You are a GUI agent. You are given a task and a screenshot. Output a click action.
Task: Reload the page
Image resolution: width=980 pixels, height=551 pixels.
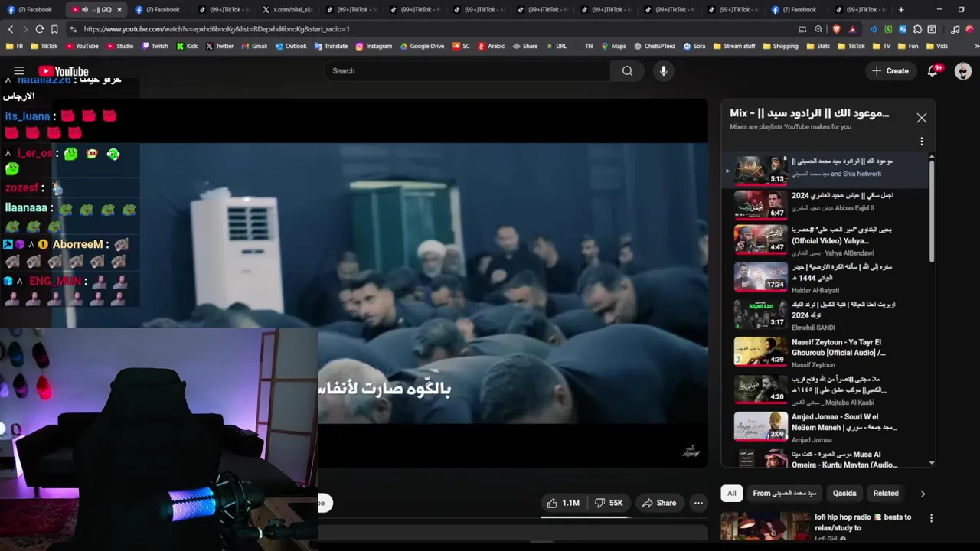39,29
